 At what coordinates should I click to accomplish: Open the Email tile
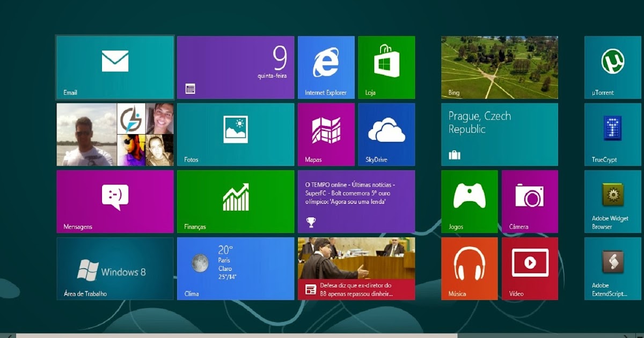click(115, 68)
